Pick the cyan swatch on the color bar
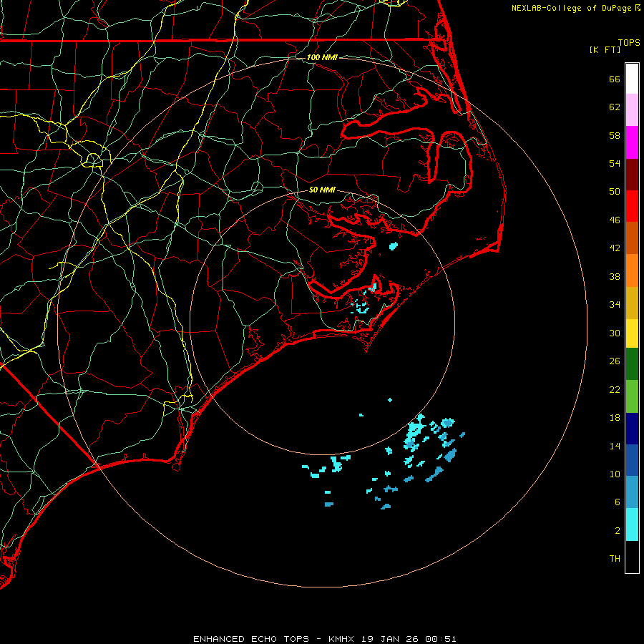 (632, 525)
